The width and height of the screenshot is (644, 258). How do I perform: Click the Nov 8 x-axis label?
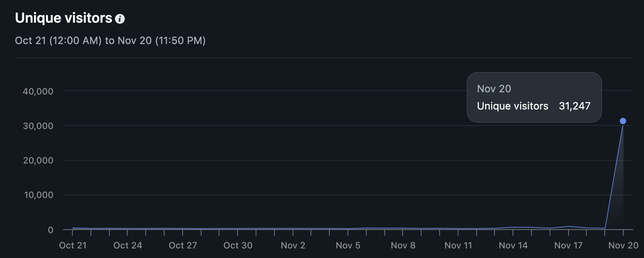pos(403,245)
